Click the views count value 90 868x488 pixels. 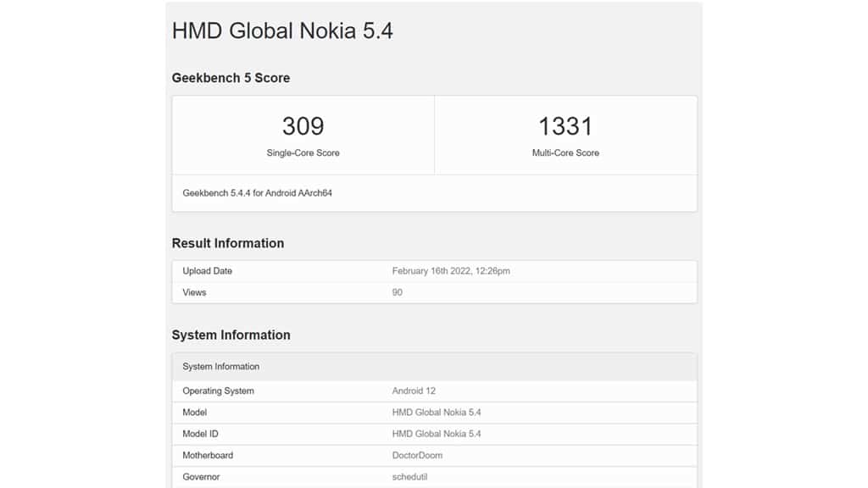click(398, 292)
